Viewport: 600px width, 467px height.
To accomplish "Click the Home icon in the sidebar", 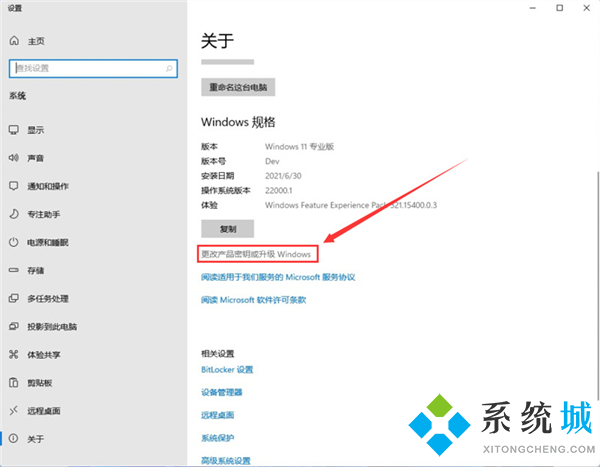I will click(14, 41).
